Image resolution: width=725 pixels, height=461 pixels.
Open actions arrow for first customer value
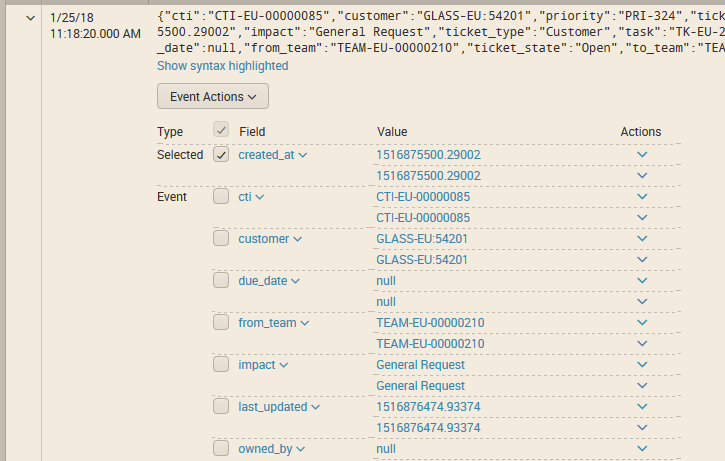coord(642,239)
